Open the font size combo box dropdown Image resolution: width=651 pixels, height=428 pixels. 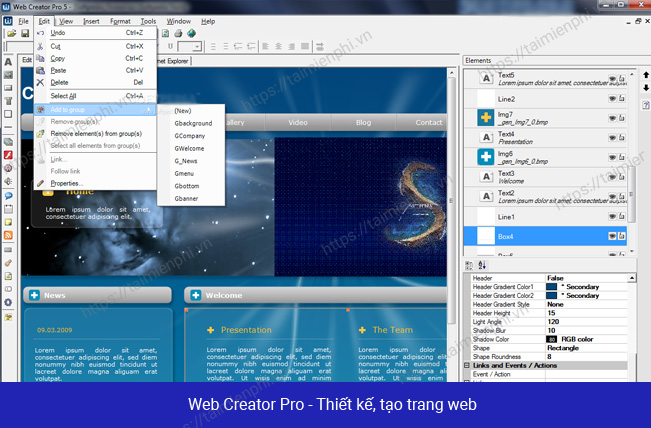click(197, 46)
